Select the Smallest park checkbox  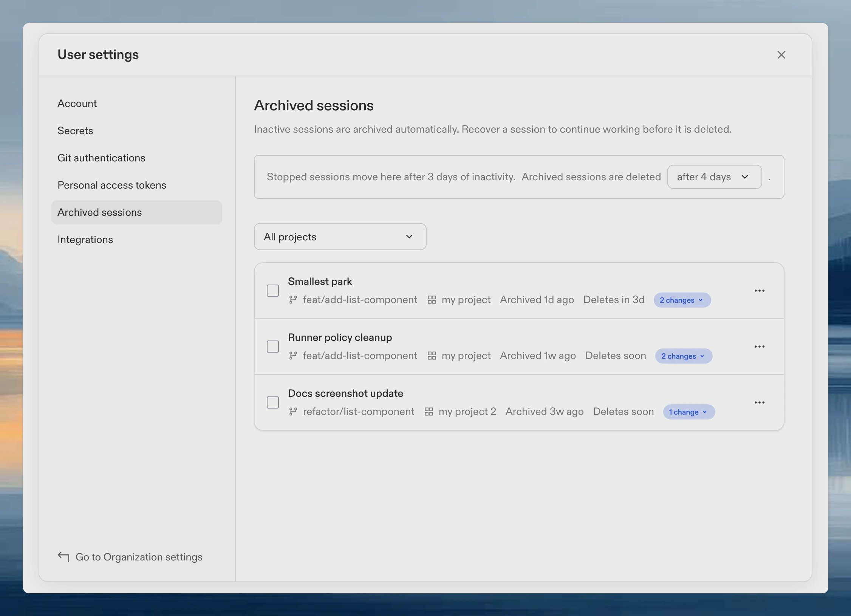tap(273, 291)
